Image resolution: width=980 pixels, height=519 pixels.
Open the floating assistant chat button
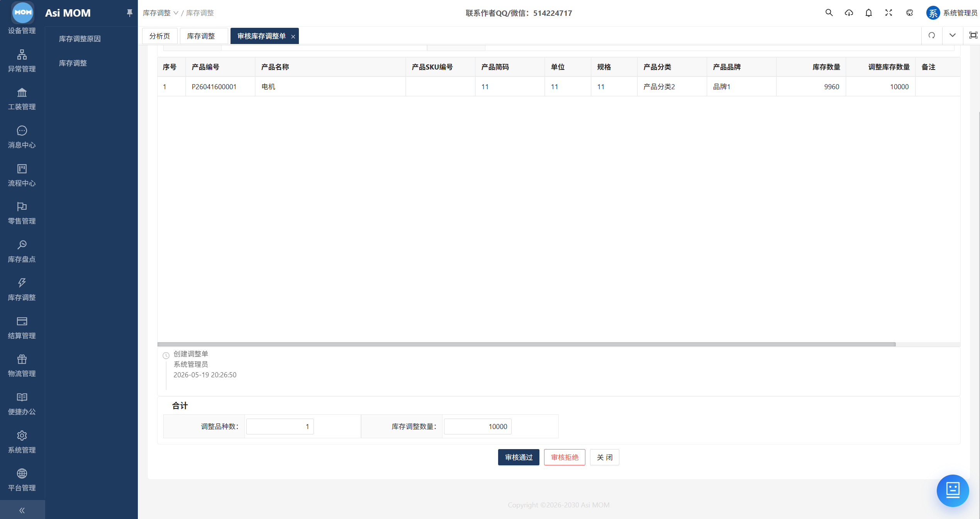[953, 490]
